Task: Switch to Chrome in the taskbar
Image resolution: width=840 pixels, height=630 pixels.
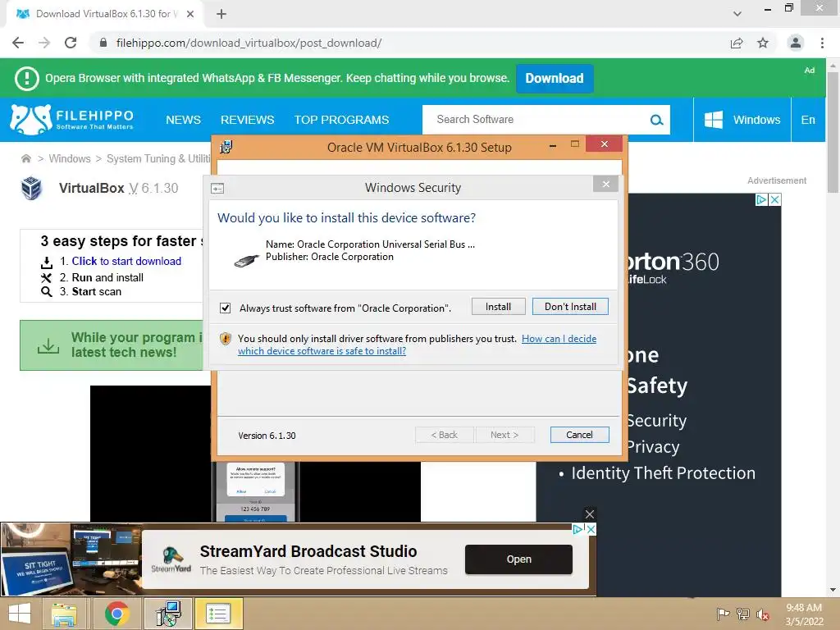Action: coord(116,614)
